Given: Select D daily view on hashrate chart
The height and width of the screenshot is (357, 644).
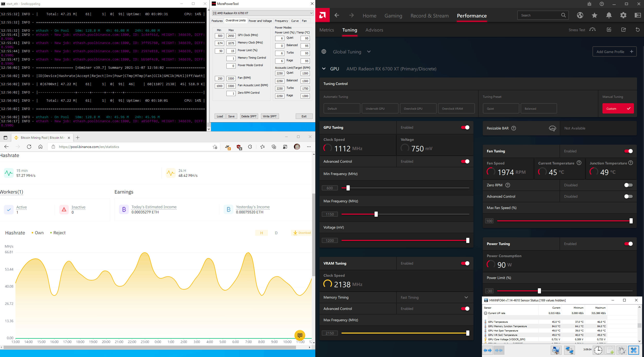Looking at the screenshot, I should tap(276, 233).
